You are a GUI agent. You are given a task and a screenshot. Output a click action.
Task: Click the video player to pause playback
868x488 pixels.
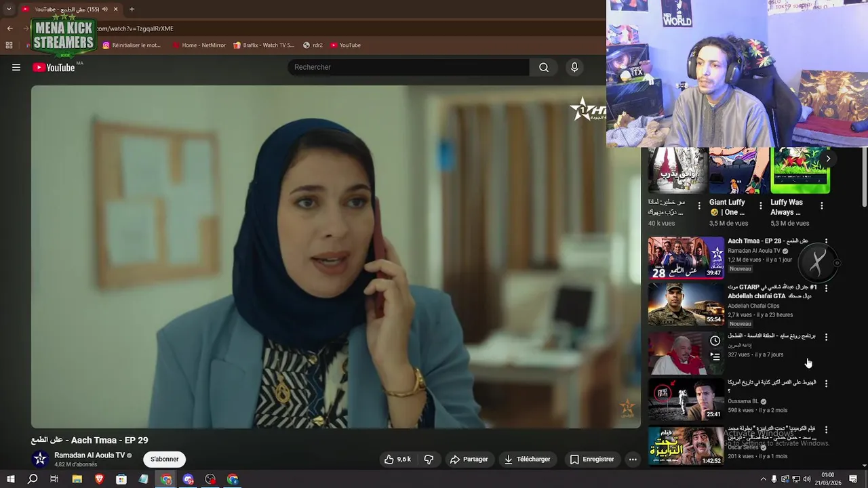[x=336, y=256]
